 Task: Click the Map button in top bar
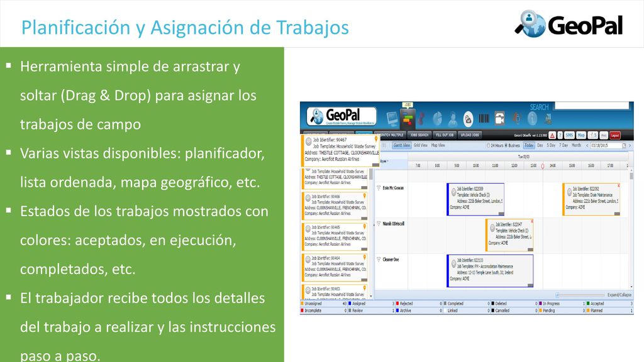pyautogui.click(x=581, y=135)
